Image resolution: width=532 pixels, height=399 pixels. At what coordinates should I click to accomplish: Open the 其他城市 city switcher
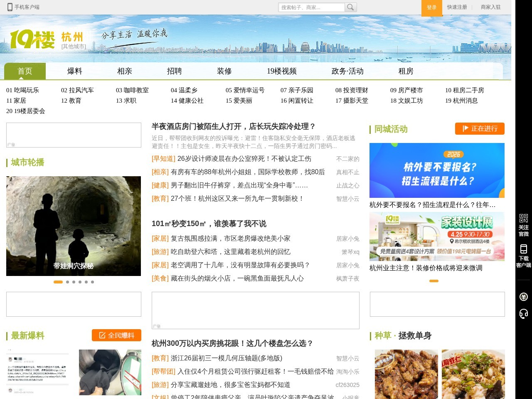[x=74, y=47]
